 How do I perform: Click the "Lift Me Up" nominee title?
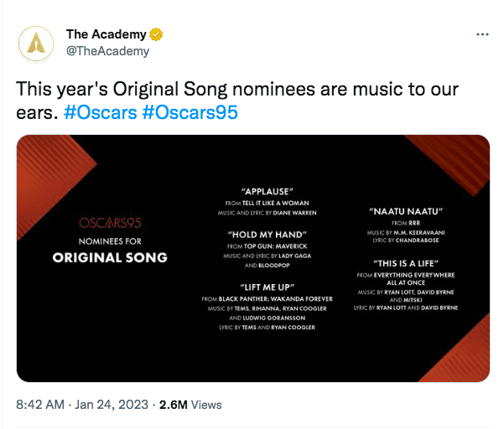pyautogui.click(x=268, y=287)
